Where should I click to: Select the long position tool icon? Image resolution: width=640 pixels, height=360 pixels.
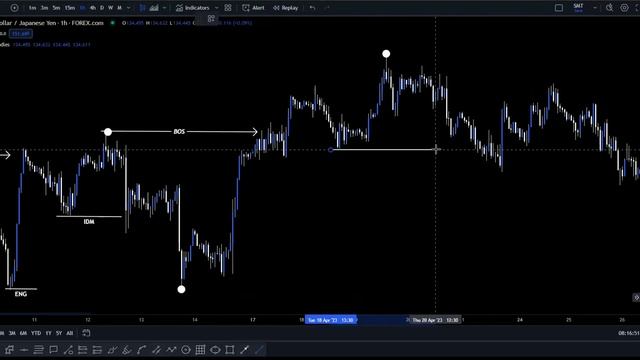9,350
